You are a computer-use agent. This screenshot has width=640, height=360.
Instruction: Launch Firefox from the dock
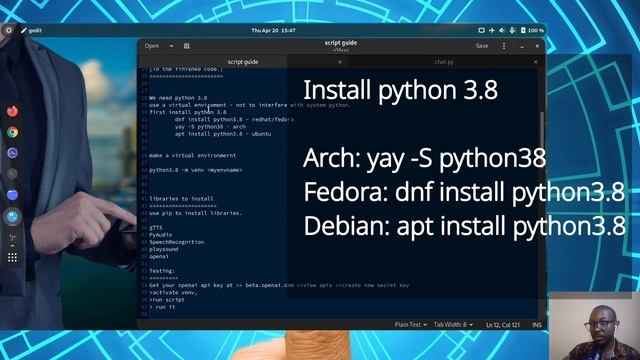point(12,111)
